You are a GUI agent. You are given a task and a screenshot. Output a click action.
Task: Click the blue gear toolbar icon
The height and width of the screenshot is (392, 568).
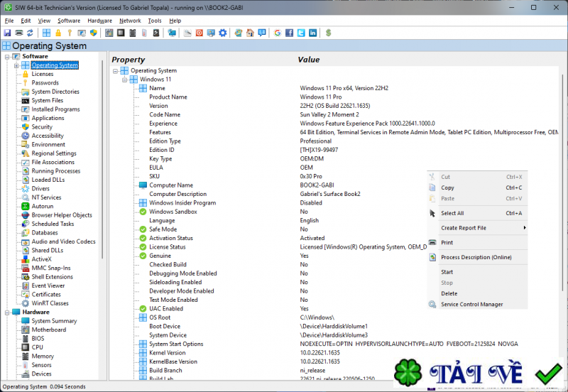[x=223, y=33]
